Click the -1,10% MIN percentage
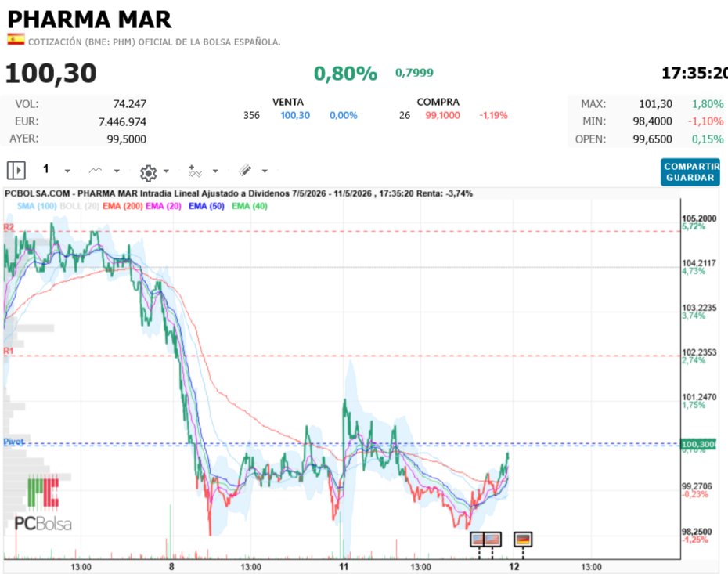The width and height of the screenshot is (728, 574). click(705, 121)
